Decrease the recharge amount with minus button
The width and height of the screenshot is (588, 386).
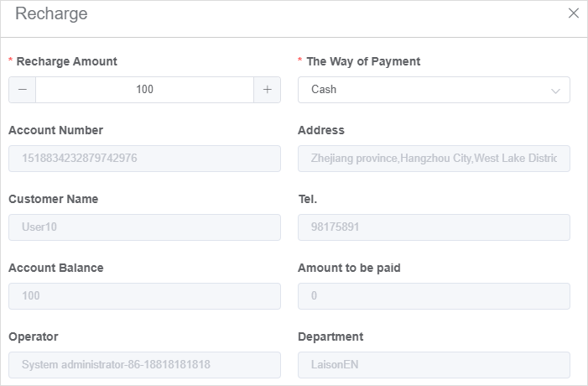[x=23, y=90]
